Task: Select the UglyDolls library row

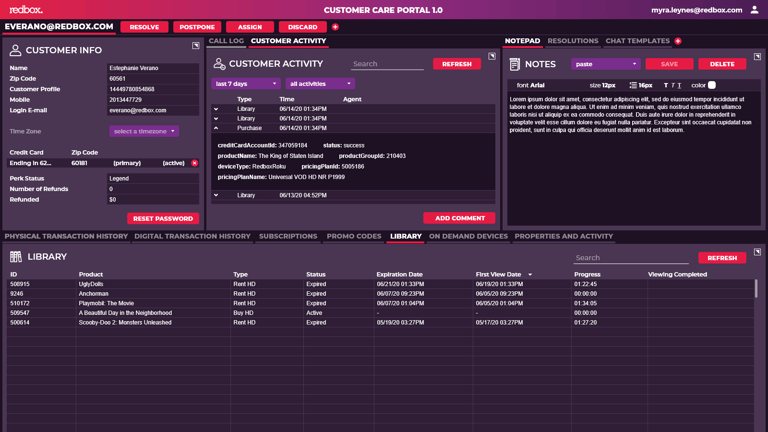Action: click(x=381, y=284)
